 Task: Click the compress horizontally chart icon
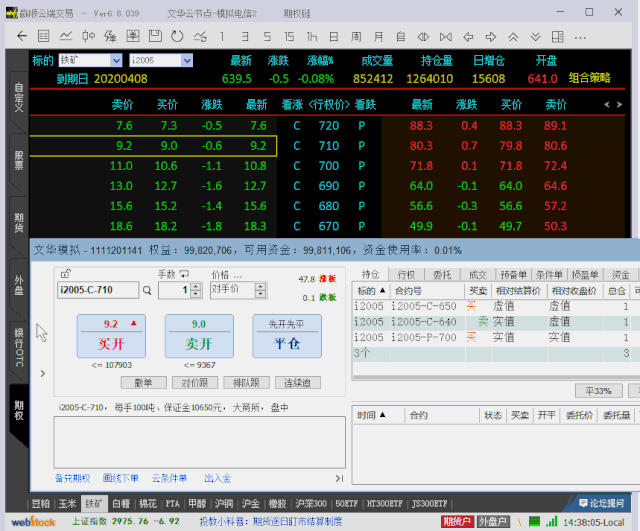(446, 37)
